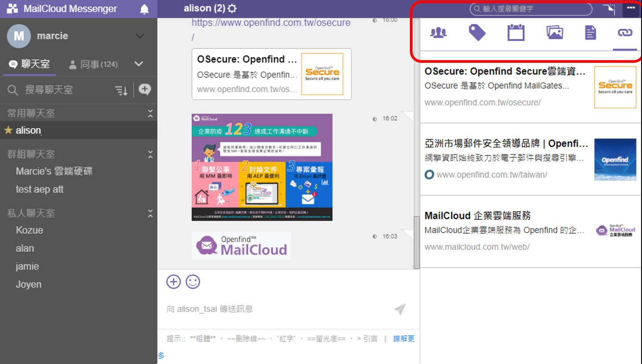
Task: Open the dropdown chevron beside 同事 tab
Action: [139, 64]
